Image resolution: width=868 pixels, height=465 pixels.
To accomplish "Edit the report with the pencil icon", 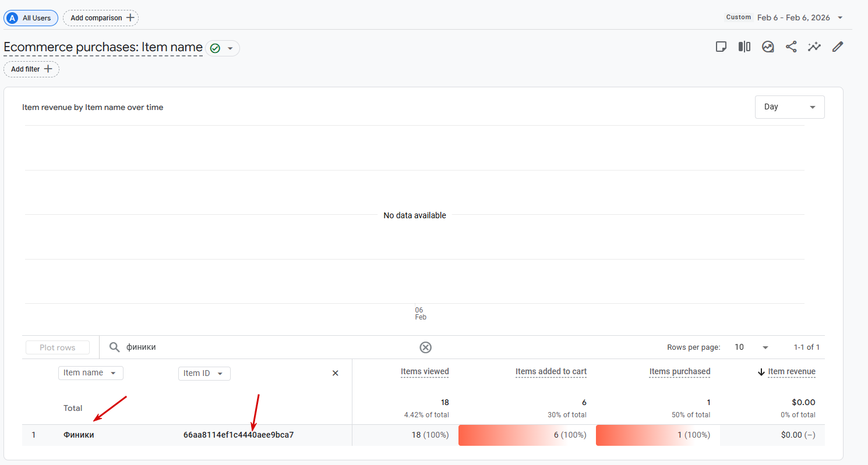I will (838, 47).
